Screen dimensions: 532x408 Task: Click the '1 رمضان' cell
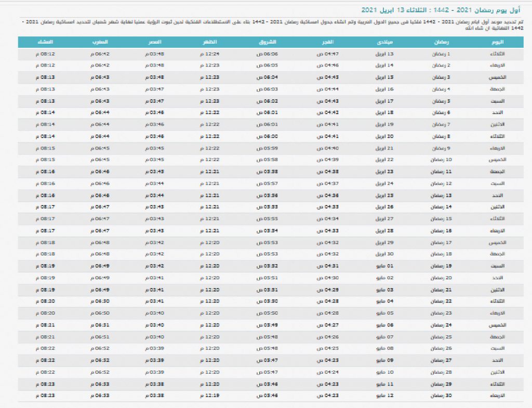click(x=441, y=54)
